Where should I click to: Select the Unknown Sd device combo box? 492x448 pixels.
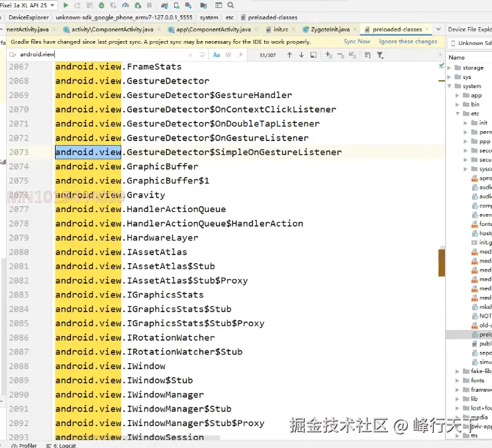(x=469, y=43)
